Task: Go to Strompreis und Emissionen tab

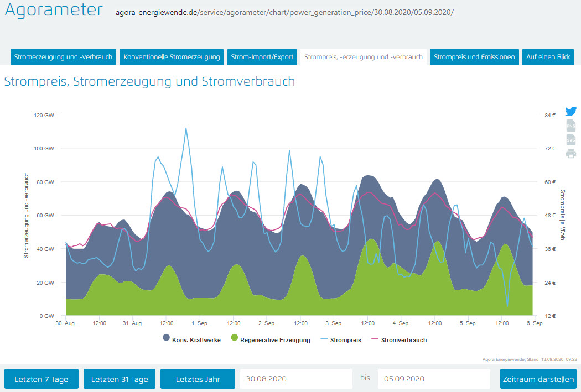Action: click(x=474, y=57)
